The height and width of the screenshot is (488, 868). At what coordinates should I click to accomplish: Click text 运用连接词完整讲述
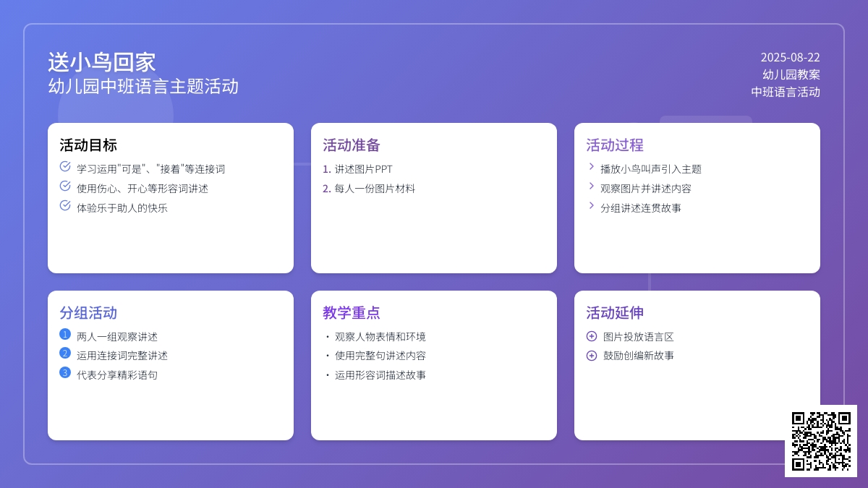122,356
